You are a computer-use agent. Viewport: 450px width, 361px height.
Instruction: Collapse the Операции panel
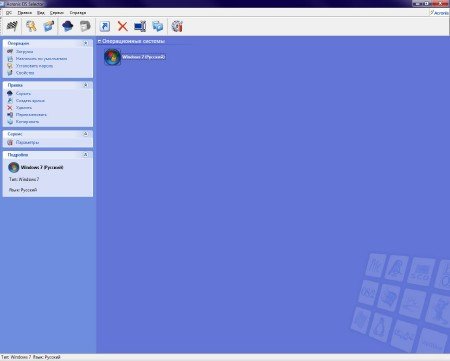85,43
